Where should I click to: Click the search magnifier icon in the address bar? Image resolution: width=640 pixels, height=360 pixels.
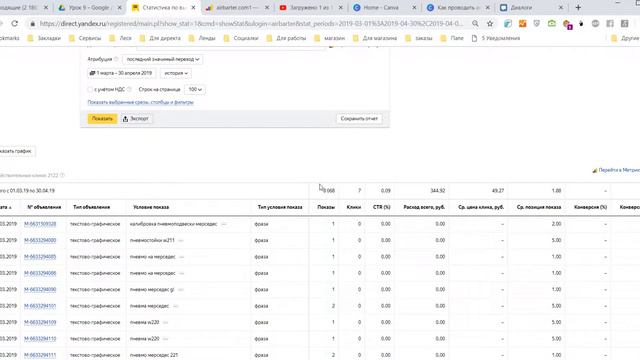476,24
